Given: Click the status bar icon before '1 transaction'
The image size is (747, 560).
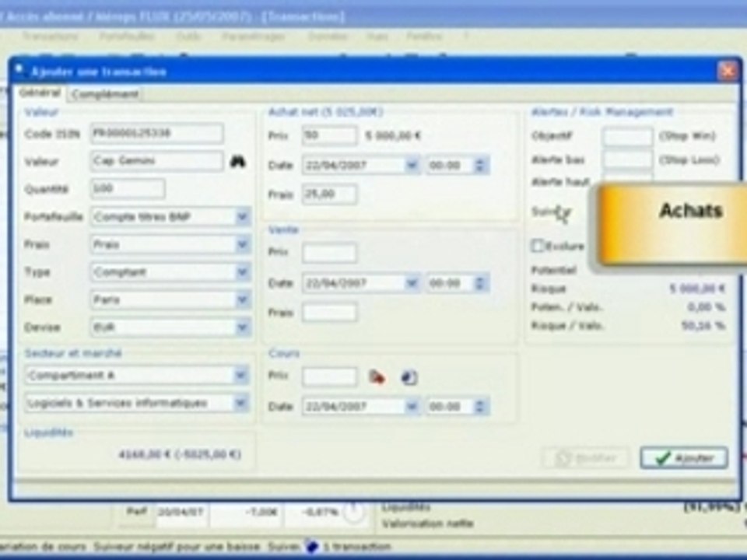Looking at the screenshot, I should click(x=312, y=546).
